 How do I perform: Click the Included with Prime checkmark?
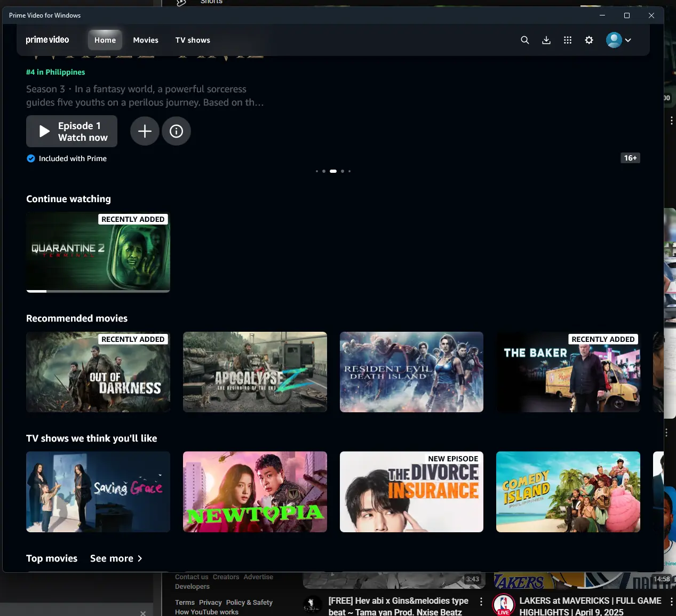tap(31, 158)
